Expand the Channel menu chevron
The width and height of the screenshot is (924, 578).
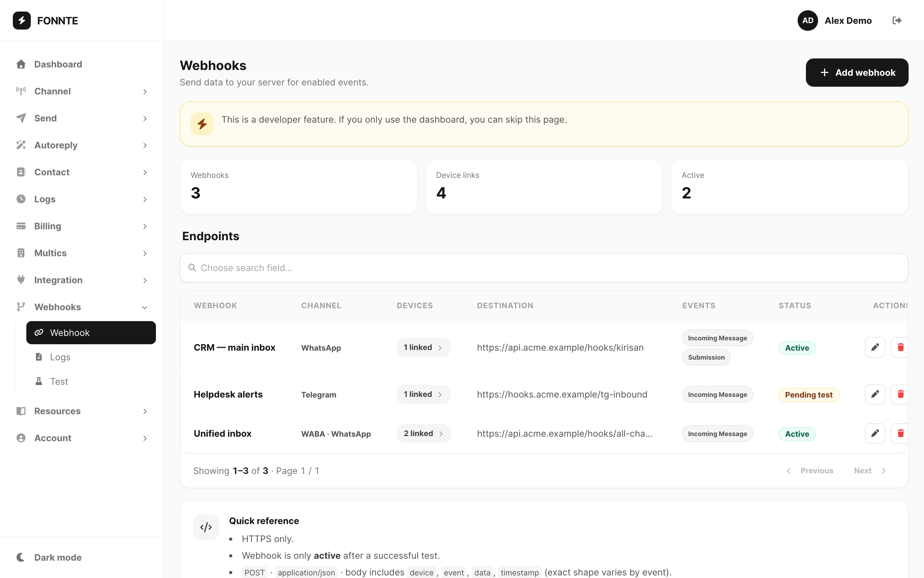pyautogui.click(x=145, y=92)
